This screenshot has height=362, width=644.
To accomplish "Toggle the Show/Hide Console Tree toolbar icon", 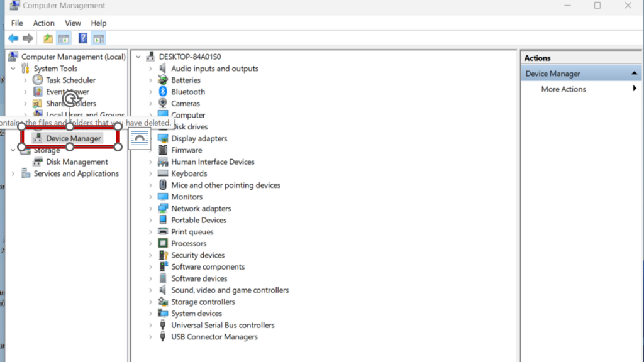I will (64, 39).
